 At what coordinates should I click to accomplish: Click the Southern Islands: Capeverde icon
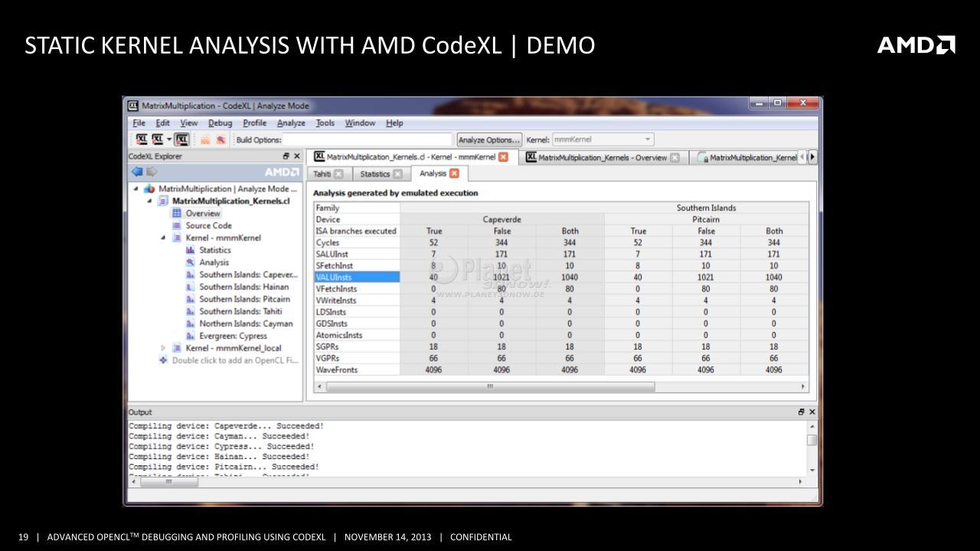(x=191, y=275)
